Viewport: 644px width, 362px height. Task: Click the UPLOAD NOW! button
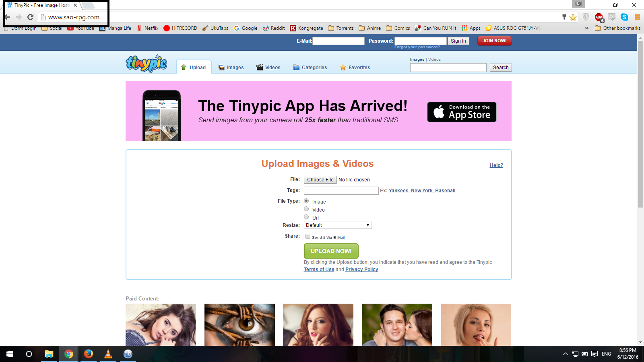tap(331, 251)
